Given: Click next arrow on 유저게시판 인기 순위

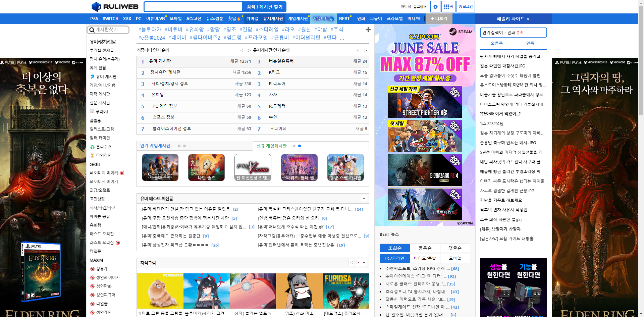Looking at the screenshot, I should pos(365,50).
